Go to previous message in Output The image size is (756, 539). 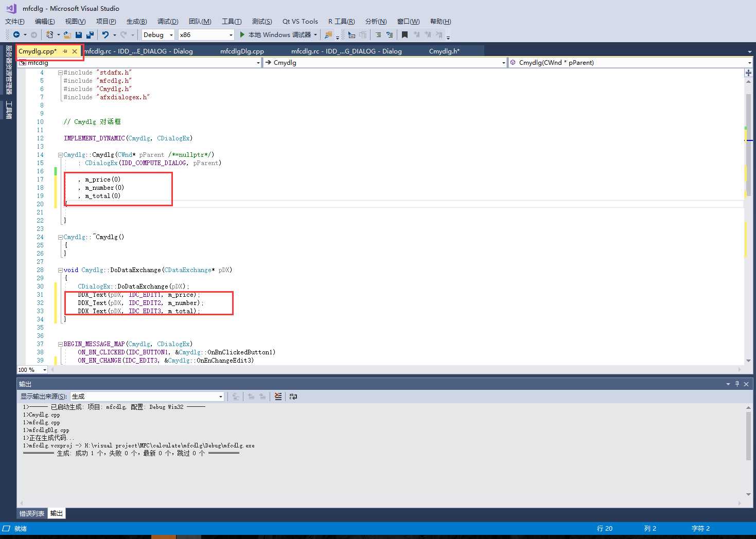[x=251, y=397]
